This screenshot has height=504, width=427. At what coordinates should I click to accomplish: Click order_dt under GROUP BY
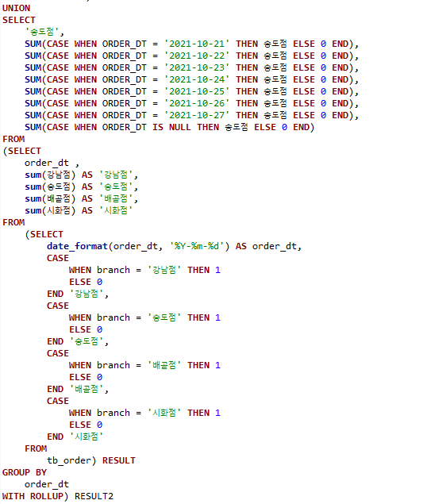(47, 484)
